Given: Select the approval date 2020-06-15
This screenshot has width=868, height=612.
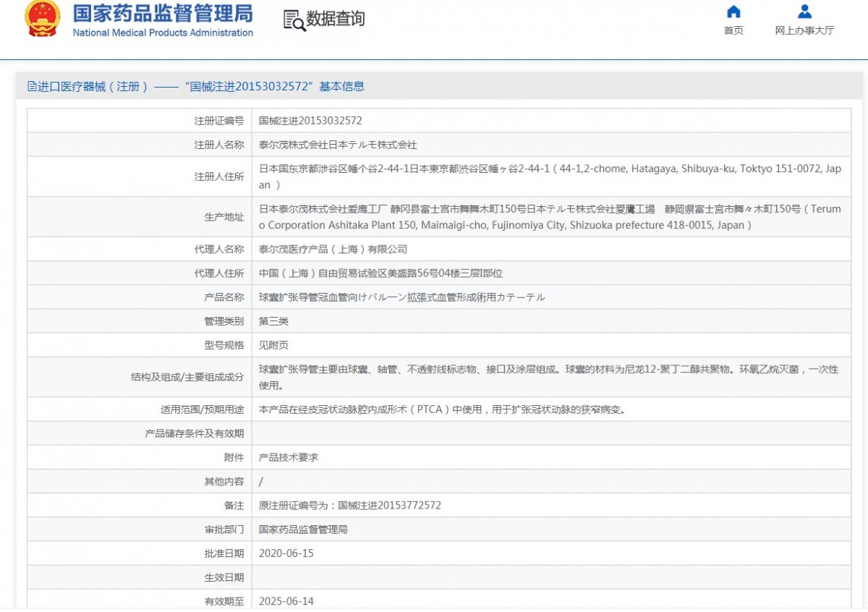Looking at the screenshot, I should pos(286,553).
